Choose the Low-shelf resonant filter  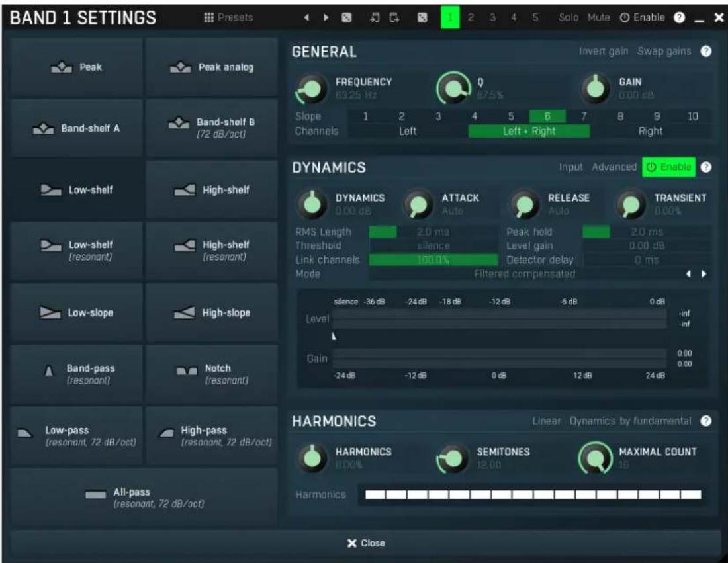tap(76, 251)
